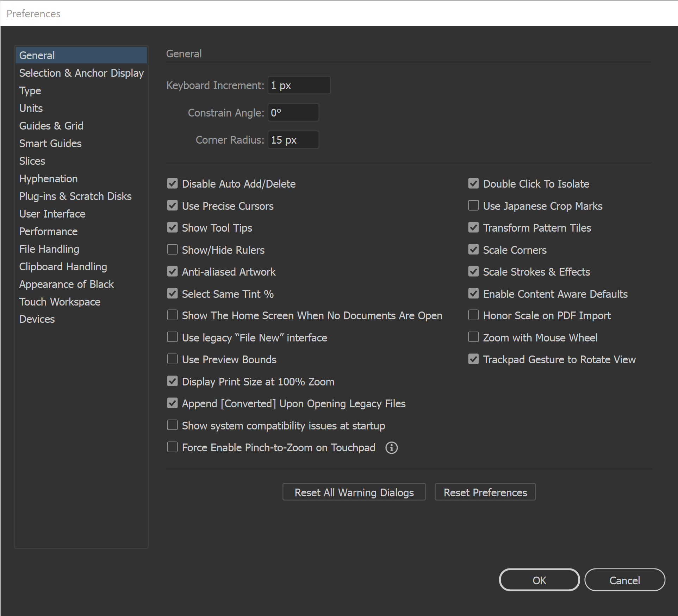Disable Show Tool Tips
The image size is (678, 616).
coord(172,227)
